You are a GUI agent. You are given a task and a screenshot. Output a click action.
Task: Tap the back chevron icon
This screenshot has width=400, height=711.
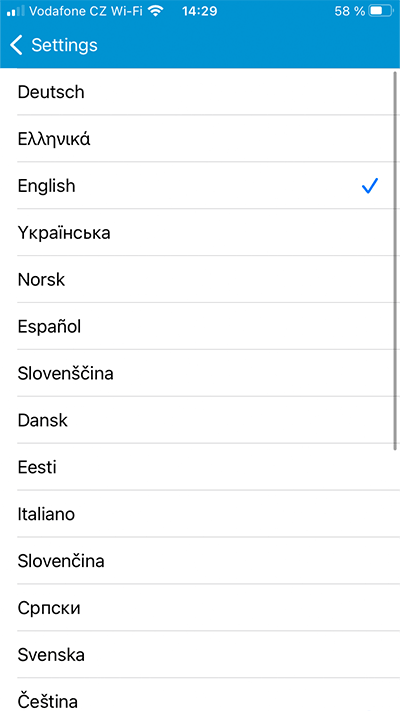click(x=16, y=45)
